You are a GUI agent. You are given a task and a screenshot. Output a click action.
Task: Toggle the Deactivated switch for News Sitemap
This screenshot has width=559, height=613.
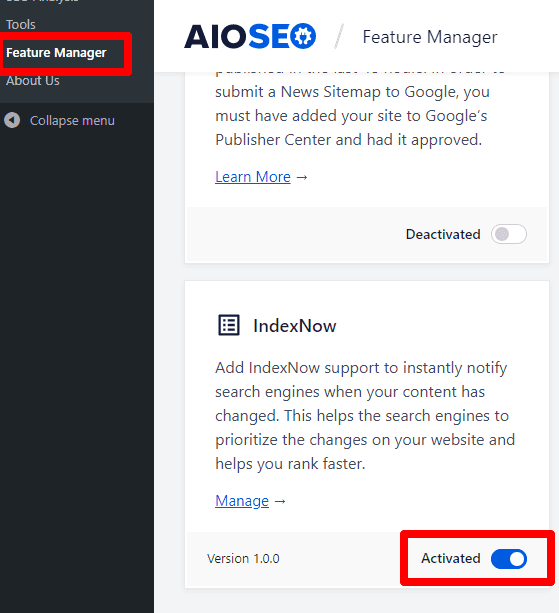point(509,234)
